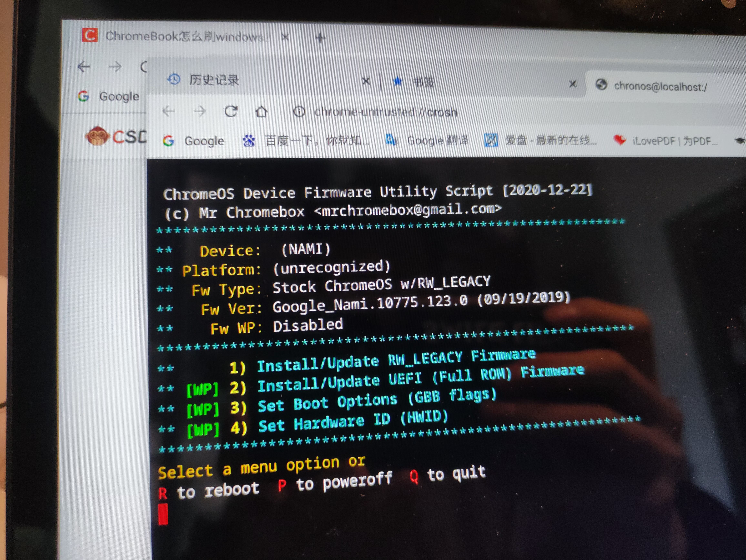Click the red C favicon on ChromeBook tab

click(90, 35)
